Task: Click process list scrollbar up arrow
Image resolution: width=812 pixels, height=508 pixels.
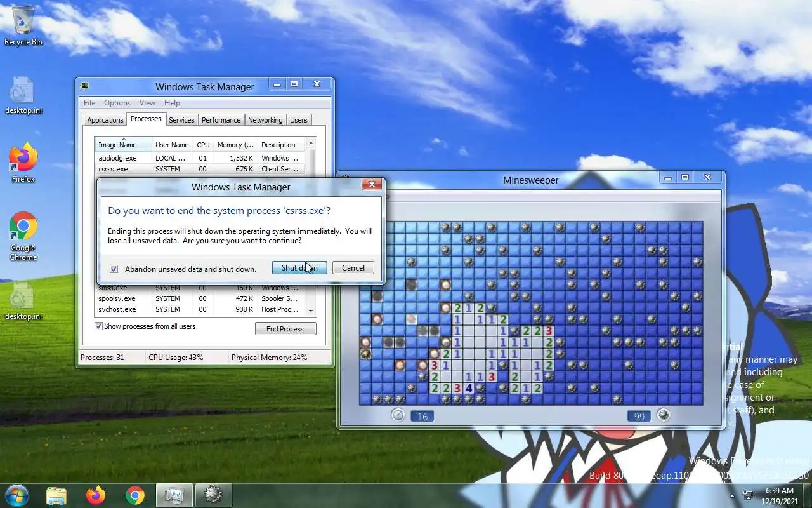Action: coord(311,143)
